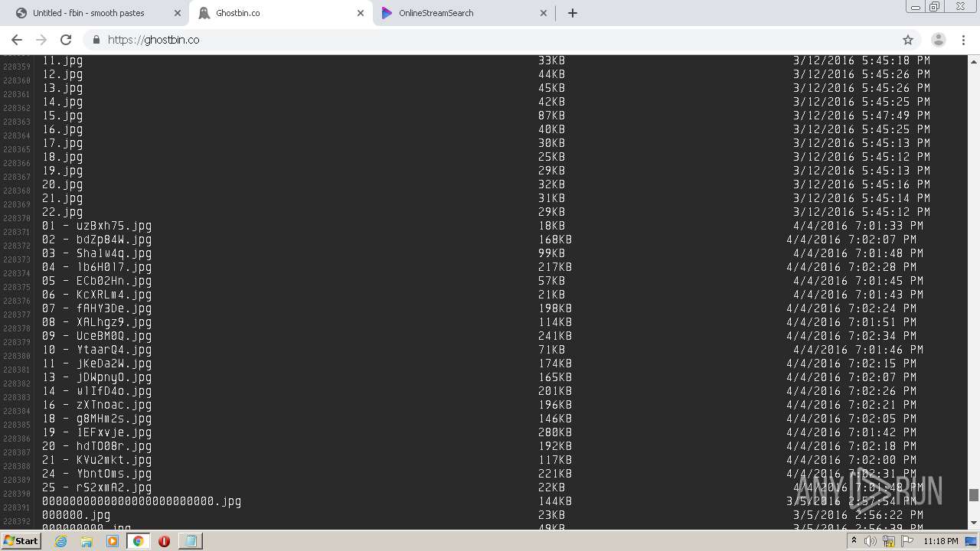Image resolution: width=980 pixels, height=551 pixels.
Task: Click file name 24 - YbntOms.jpg
Action: click(97, 474)
